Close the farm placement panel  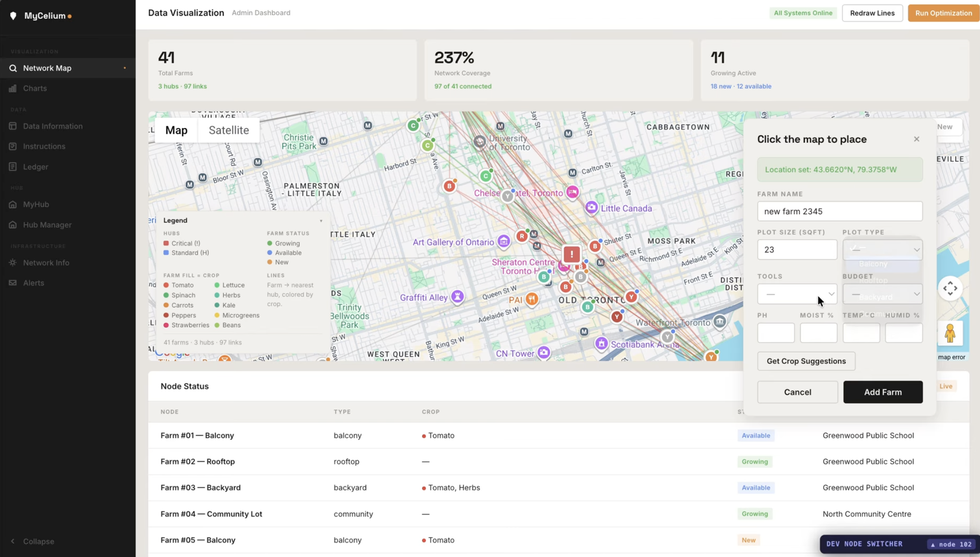tap(917, 139)
